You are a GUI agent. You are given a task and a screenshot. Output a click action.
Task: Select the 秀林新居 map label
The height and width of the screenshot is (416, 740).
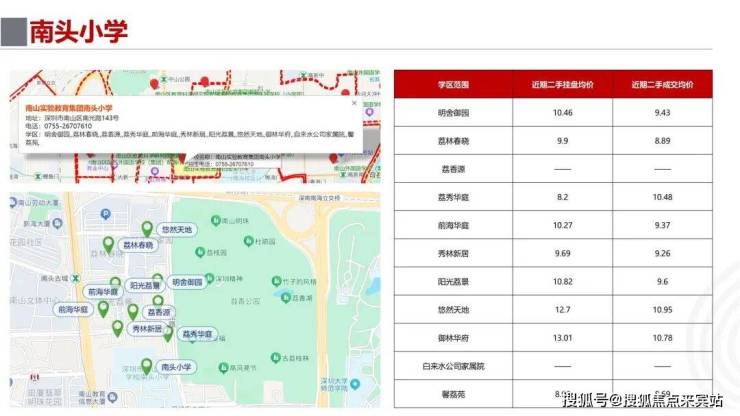coord(147,329)
